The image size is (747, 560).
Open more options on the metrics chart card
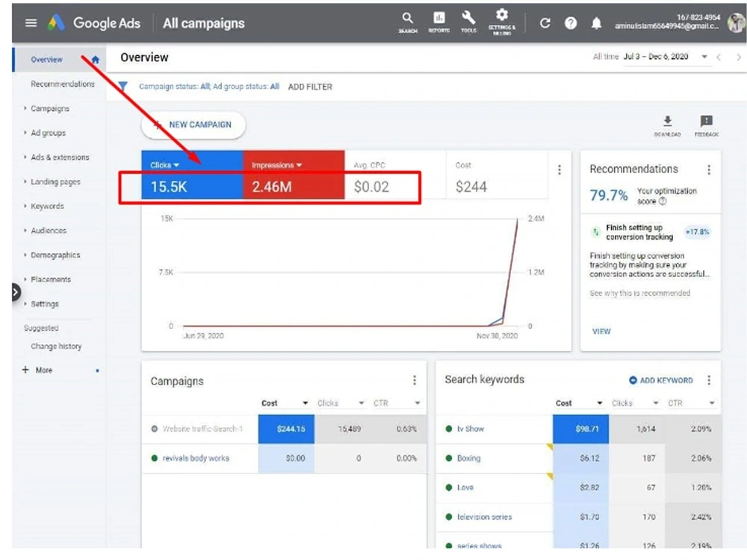tap(560, 169)
